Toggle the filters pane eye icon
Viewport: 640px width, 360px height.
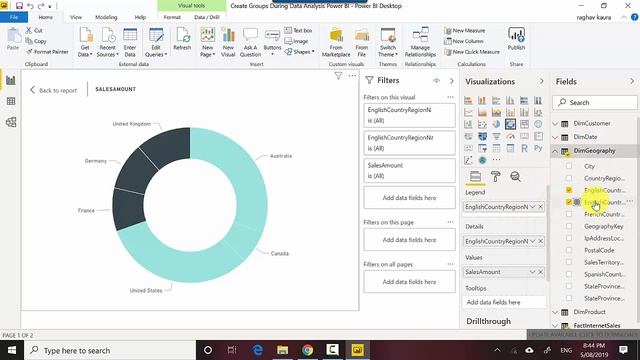pyautogui.click(x=436, y=81)
